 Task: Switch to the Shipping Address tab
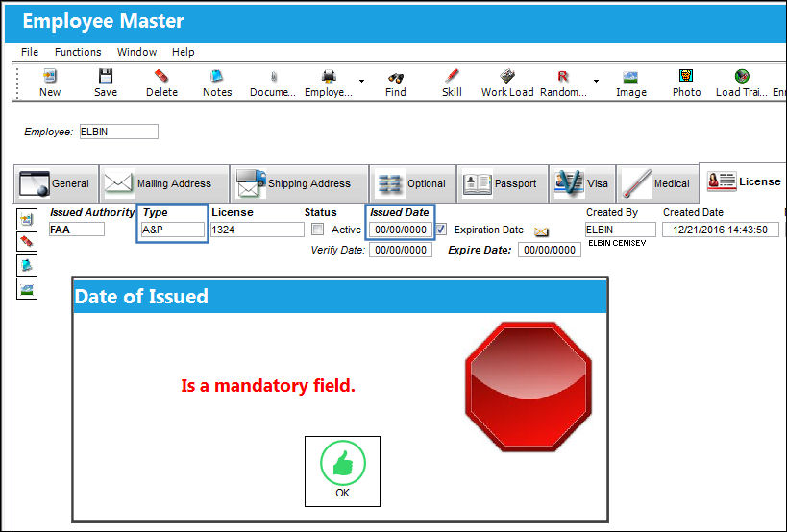click(300, 183)
